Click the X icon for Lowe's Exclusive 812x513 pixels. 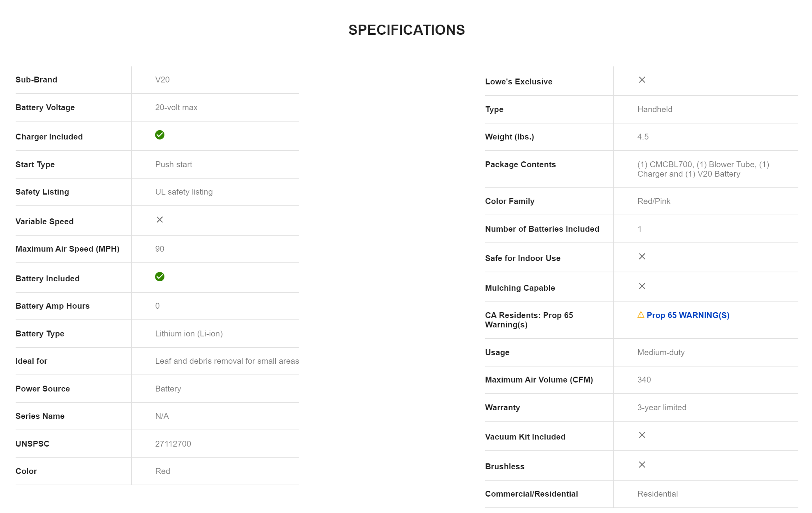[642, 80]
